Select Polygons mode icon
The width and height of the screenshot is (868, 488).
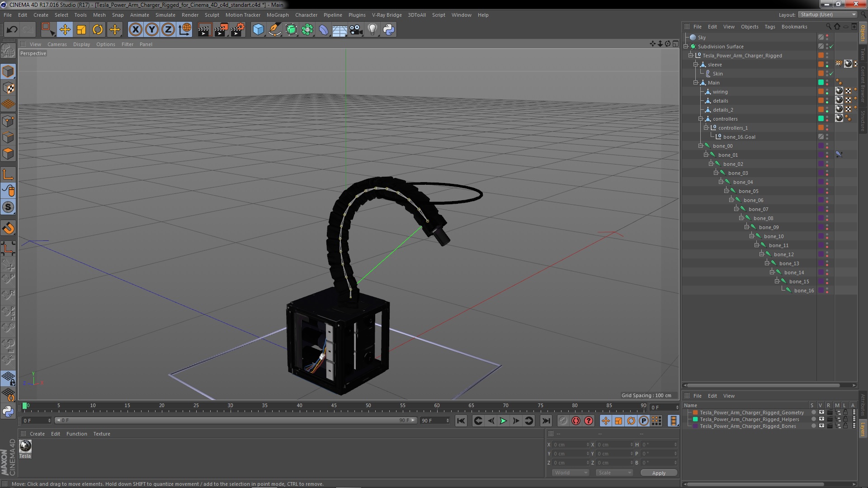click(8, 154)
